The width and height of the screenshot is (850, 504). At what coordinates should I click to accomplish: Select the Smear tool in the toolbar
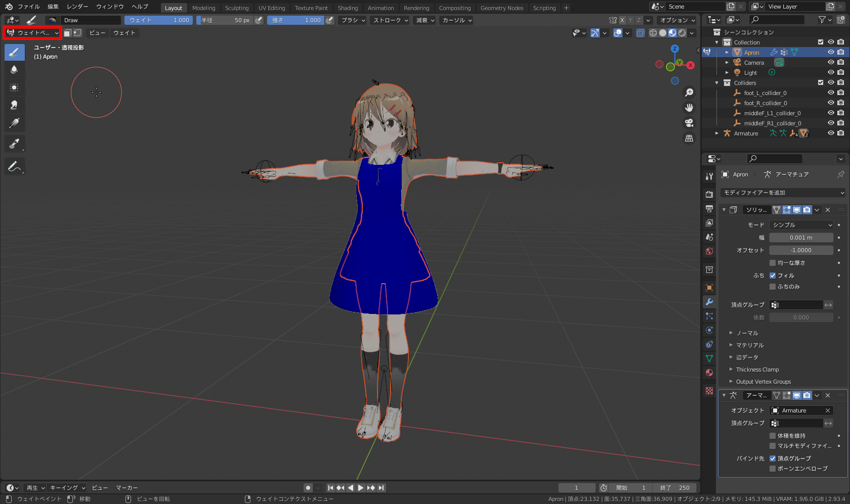coord(14,105)
